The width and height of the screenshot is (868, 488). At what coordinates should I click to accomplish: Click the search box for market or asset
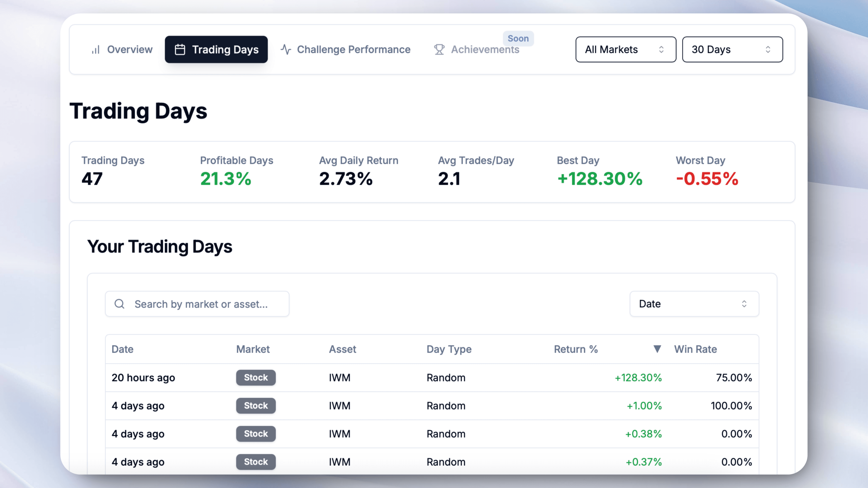pyautogui.click(x=197, y=304)
